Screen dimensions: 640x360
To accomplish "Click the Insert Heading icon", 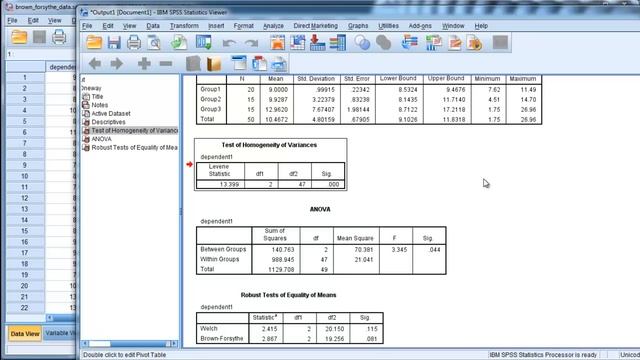I will click(239, 63).
